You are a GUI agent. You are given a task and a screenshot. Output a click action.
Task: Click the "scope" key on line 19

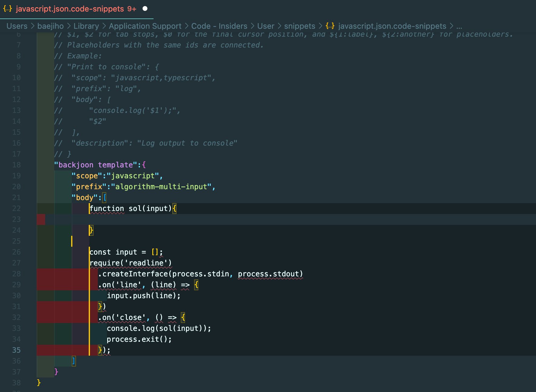(x=87, y=176)
